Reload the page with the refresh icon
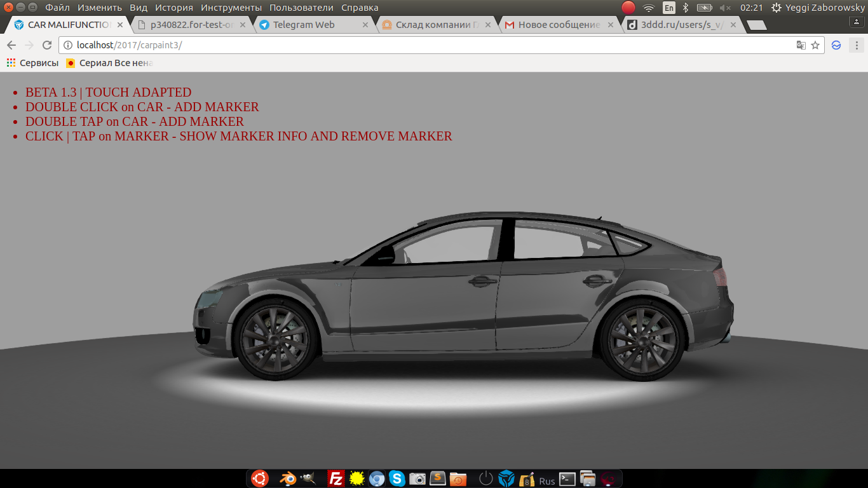Viewport: 868px width, 488px height. [x=46, y=45]
